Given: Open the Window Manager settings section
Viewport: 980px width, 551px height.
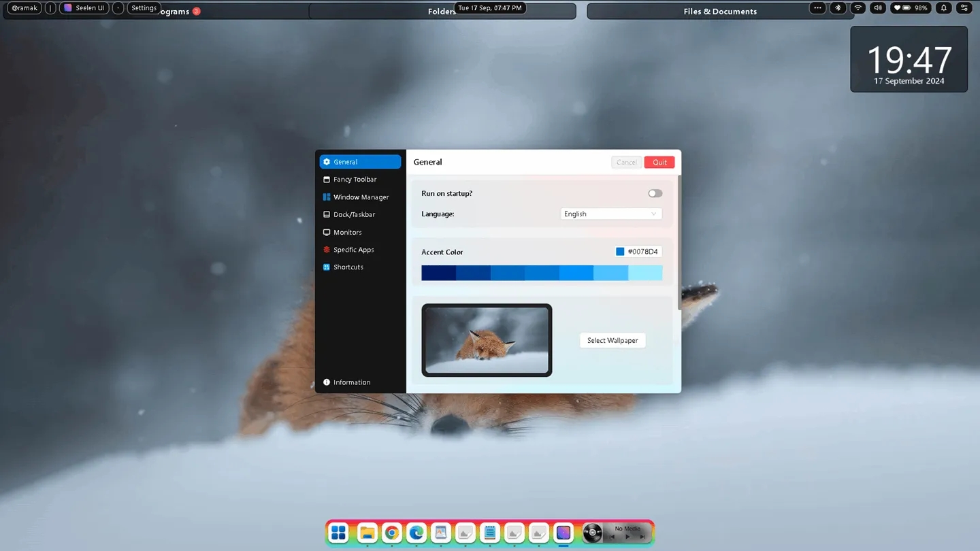Looking at the screenshot, I should click(361, 197).
